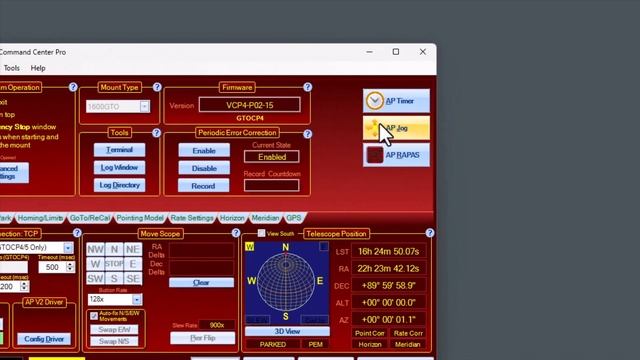This screenshot has width=640, height=360.
Task: Toggle Auto-fix N/S/E/W Movements checkbox
Action: tap(94, 316)
